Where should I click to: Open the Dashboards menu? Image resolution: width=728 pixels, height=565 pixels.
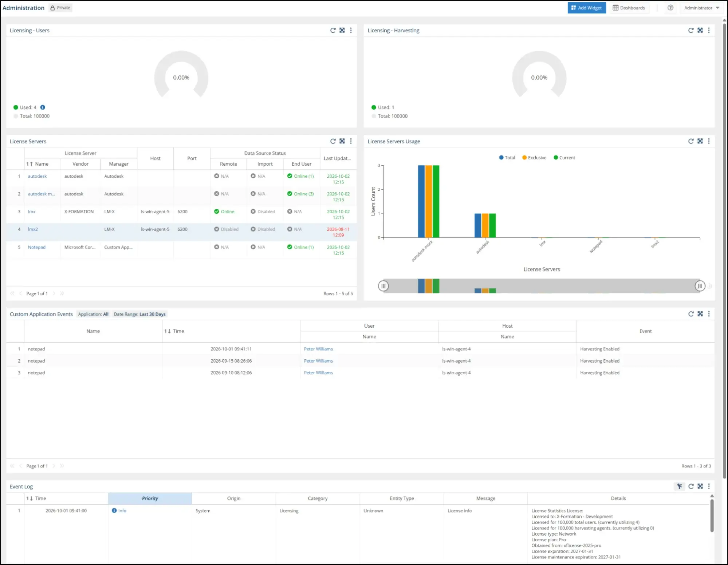(629, 8)
